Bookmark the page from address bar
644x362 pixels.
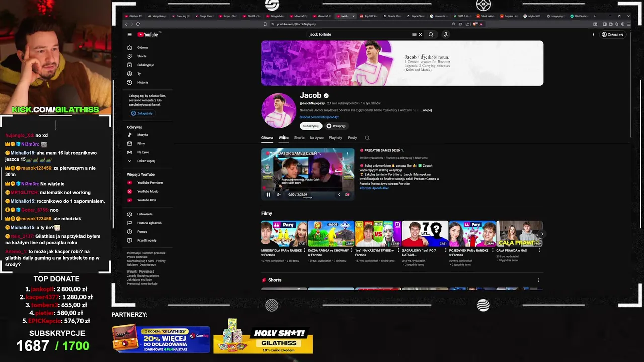click(265, 24)
